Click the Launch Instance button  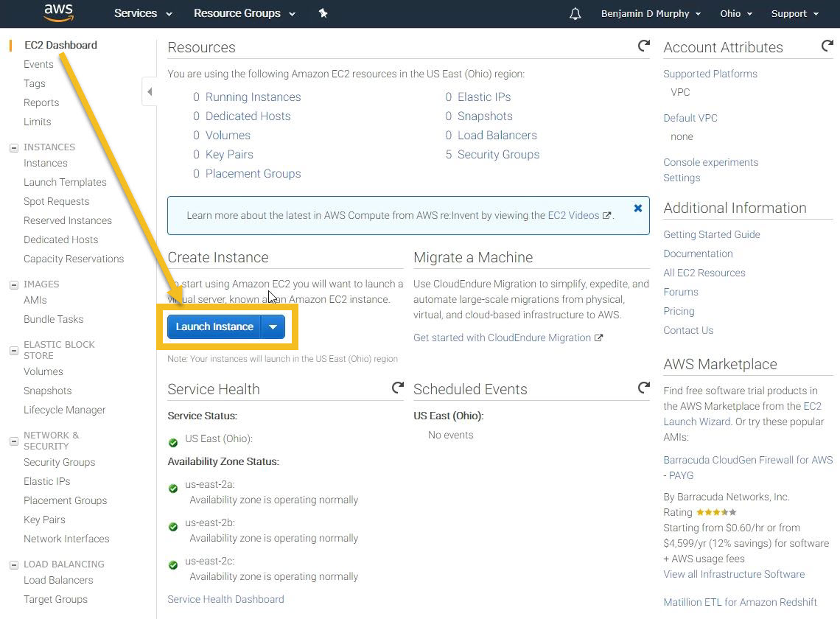[214, 327]
